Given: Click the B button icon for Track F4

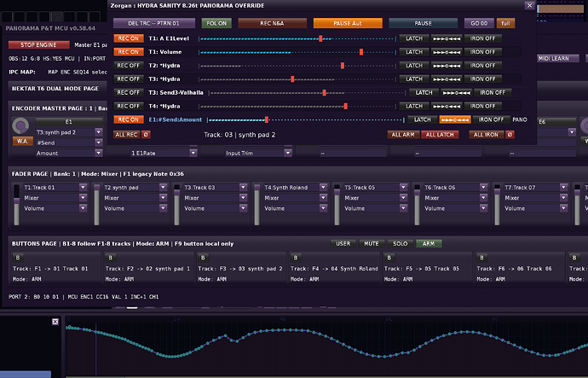Looking at the screenshot, I should (296, 258).
